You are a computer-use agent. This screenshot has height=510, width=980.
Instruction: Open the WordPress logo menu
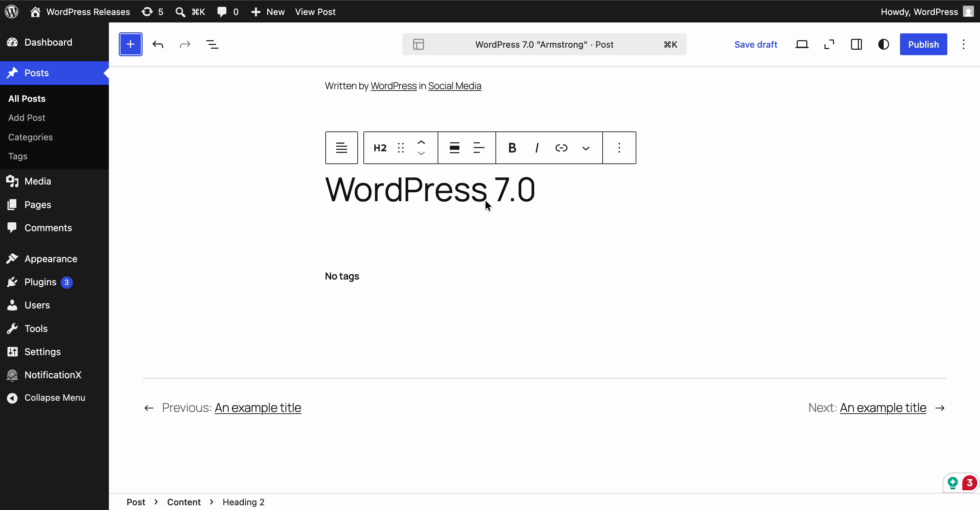(12, 12)
